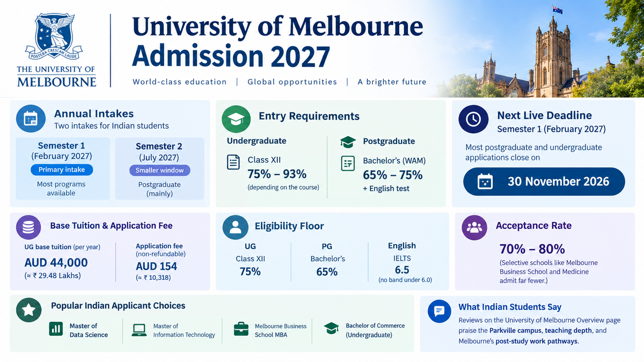This screenshot has height=362, width=644.
Task: Click the 30 November 2026 deadline pill
Action: pyautogui.click(x=544, y=181)
